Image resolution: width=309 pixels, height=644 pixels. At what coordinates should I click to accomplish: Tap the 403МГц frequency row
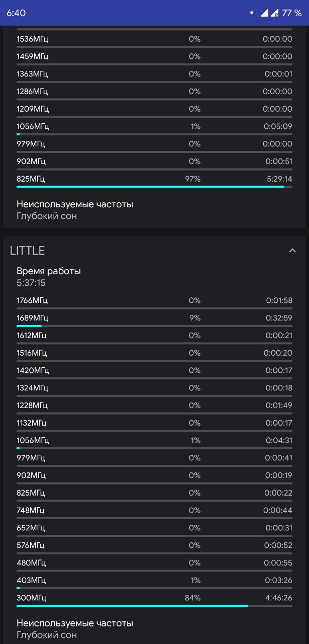click(x=154, y=581)
